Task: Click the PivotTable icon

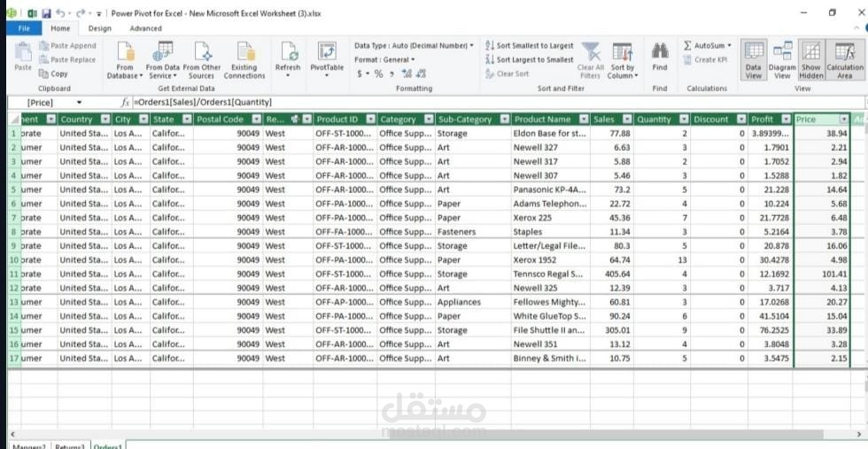Action: (x=327, y=51)
